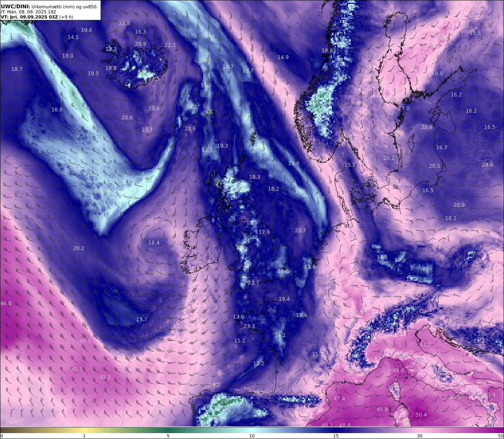Click the 46.8 value on the map
This screenshot has height=439, width=504.
click(x=6, y=303)
